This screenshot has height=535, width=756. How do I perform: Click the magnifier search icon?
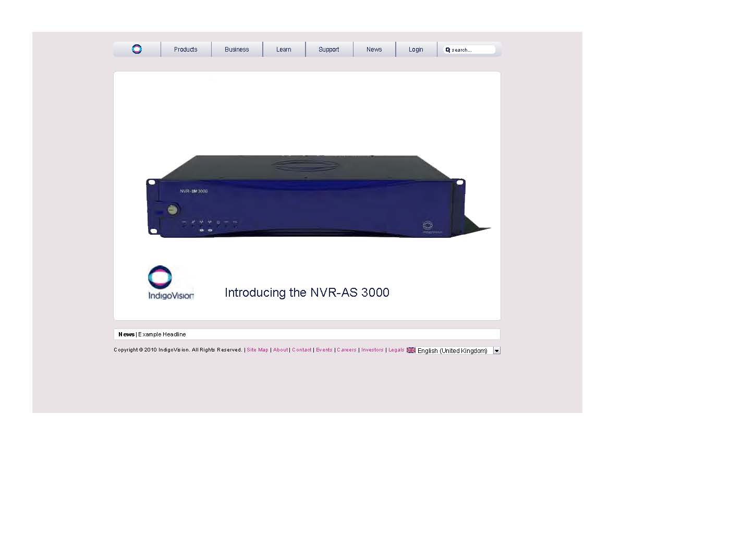point(447,50)
